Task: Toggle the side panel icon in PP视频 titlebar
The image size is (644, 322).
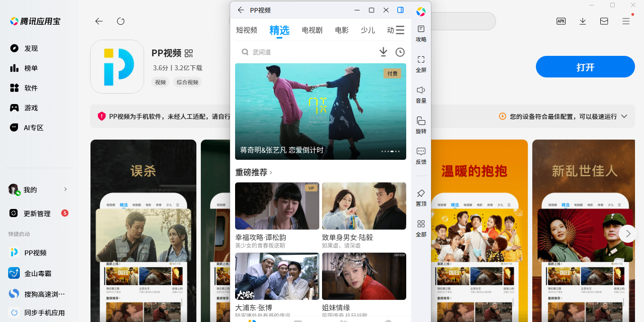Action: coord(400,10)
